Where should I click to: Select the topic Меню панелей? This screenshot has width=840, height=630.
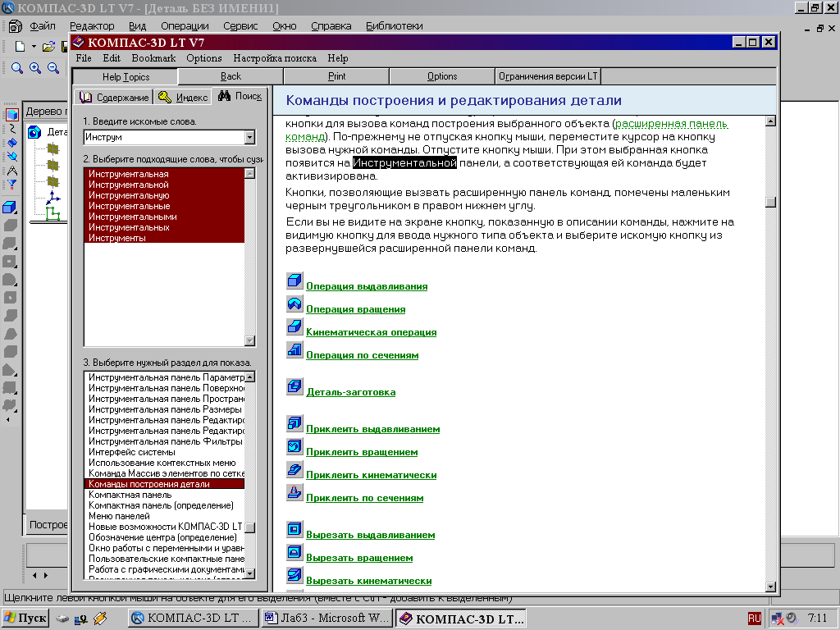click(x=164, y=516)
